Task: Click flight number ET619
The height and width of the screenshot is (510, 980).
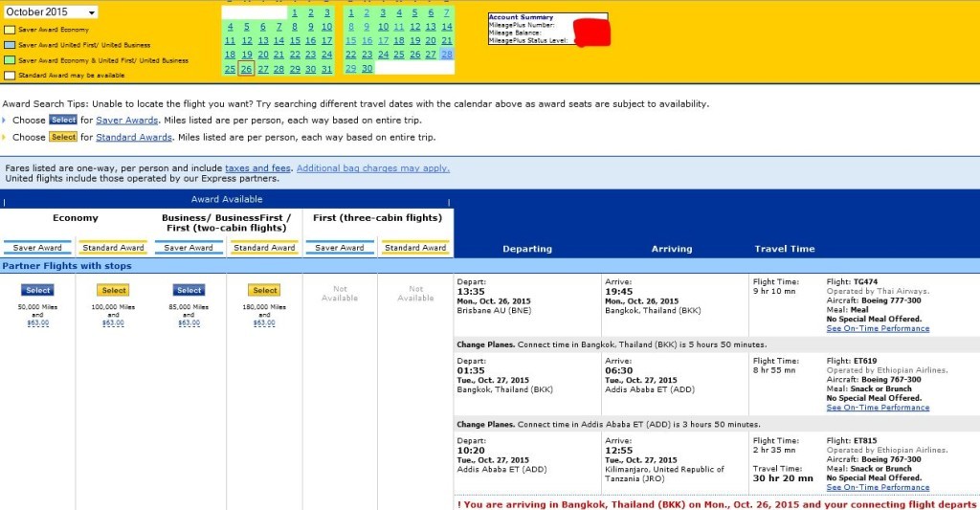Action: coord(864,362)
